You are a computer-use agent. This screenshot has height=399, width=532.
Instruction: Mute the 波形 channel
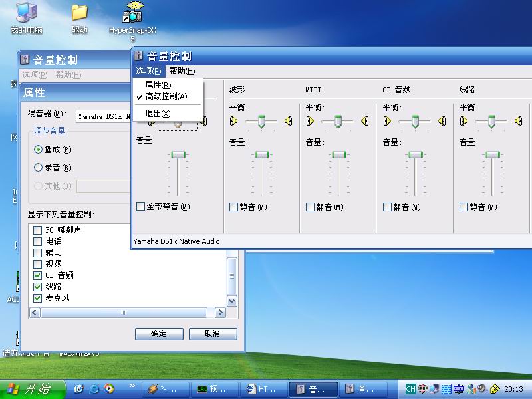coord(234,207)
